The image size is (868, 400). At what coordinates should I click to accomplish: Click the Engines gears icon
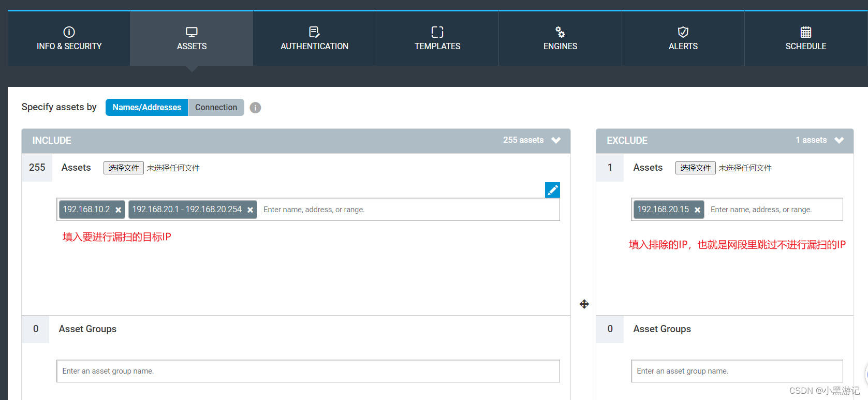pos(560,32)
